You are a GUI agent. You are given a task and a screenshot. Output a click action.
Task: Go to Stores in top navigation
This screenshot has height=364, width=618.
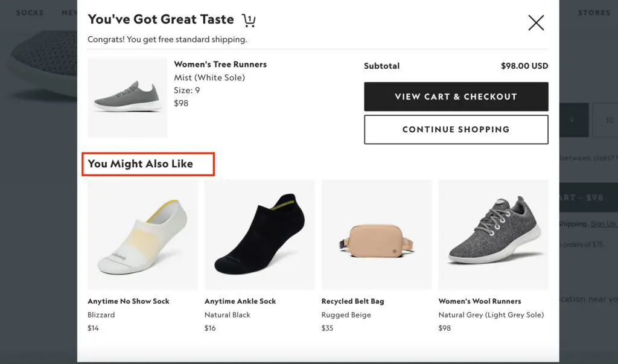[x=594, y=13]
